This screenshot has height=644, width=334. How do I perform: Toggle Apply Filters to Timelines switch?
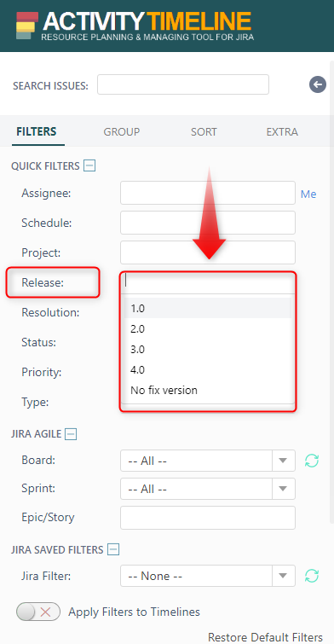click(38, 612)
